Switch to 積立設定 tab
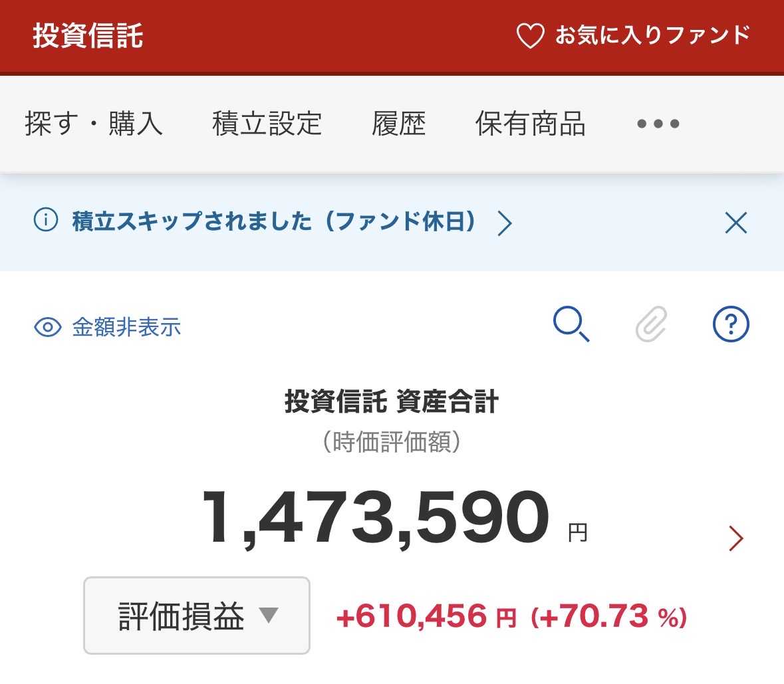The height and width of the screenshot is (684, 784). (x=267, y=124)
